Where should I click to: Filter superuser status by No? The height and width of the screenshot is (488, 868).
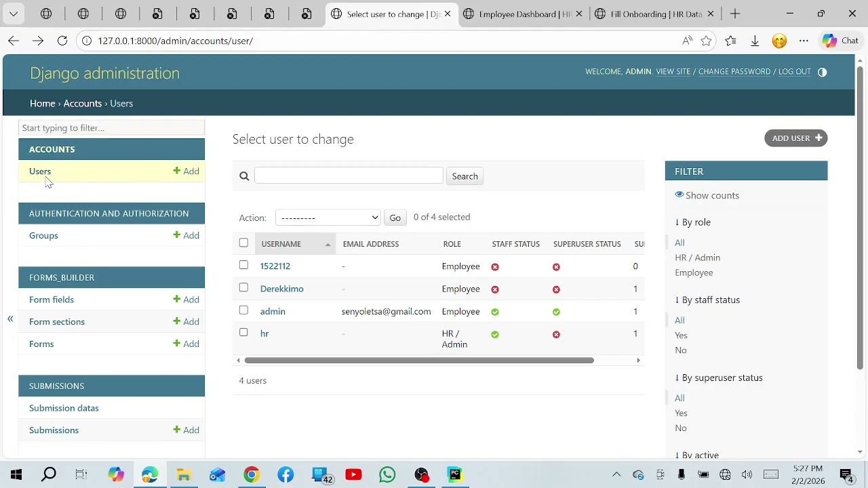681,428
